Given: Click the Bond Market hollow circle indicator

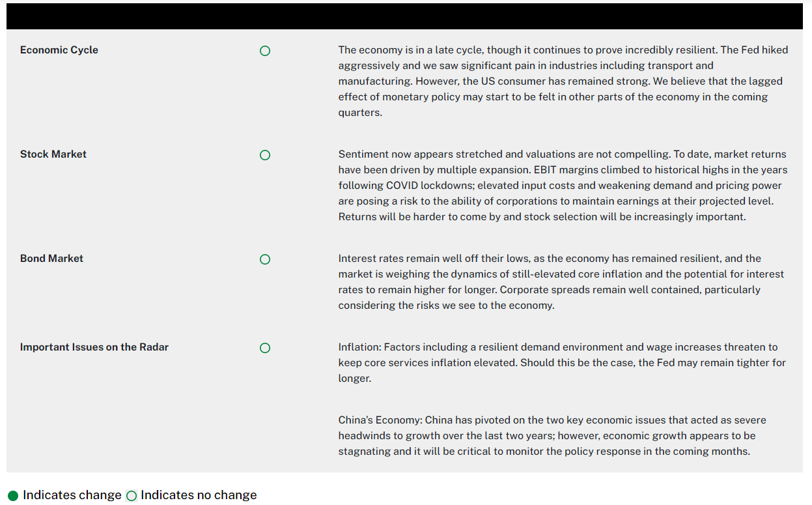Looking at the screenshot, I should [x=265, y=259].
